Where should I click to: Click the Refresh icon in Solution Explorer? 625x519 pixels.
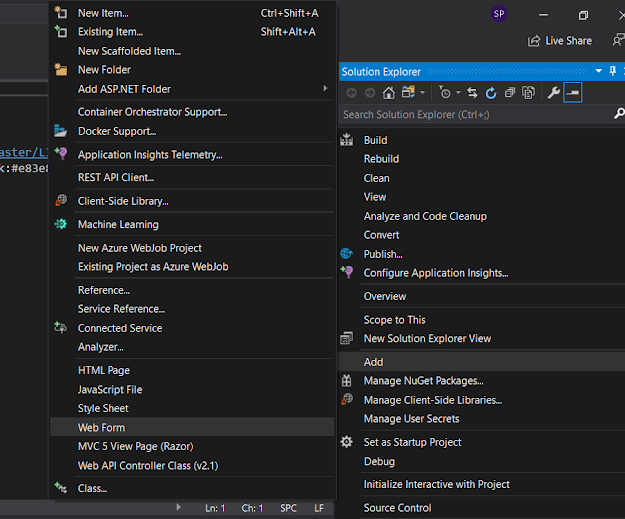tap(491, 93)
